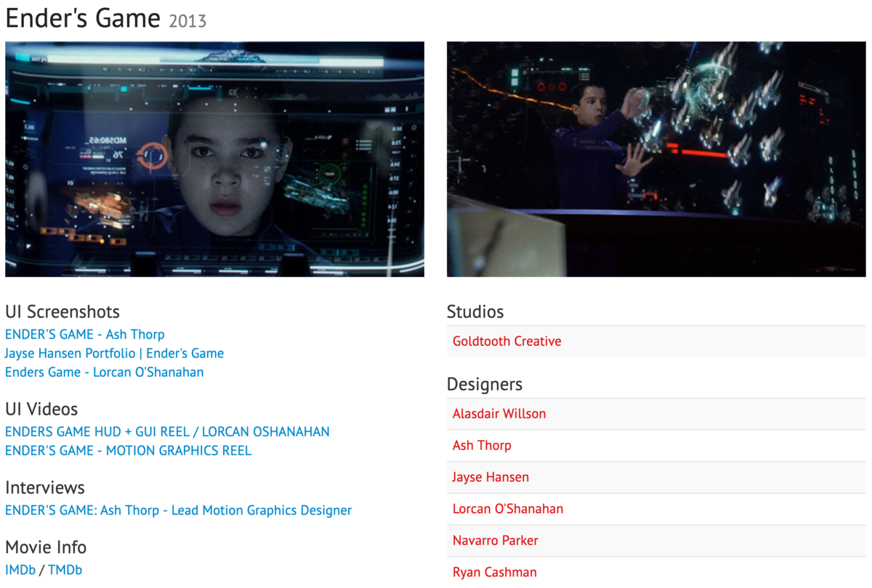The height and width of the screenshot is (588, 872).
Task: Open designer Alasdair Willson's page
Action: pos(499,414)
